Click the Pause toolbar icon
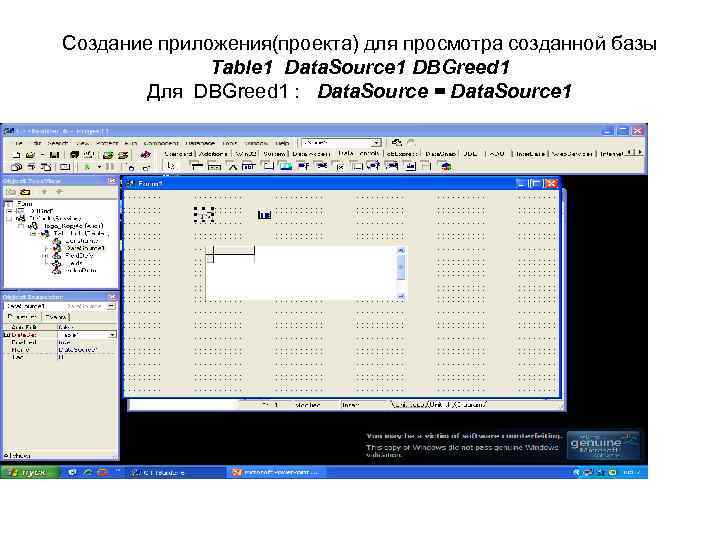 coord(110,167)
